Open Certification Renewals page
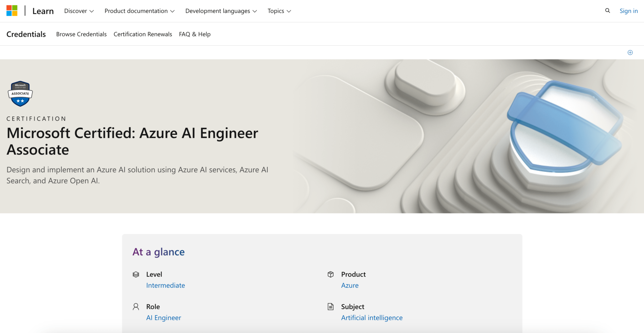644x333 pixels. click(143, 34)
